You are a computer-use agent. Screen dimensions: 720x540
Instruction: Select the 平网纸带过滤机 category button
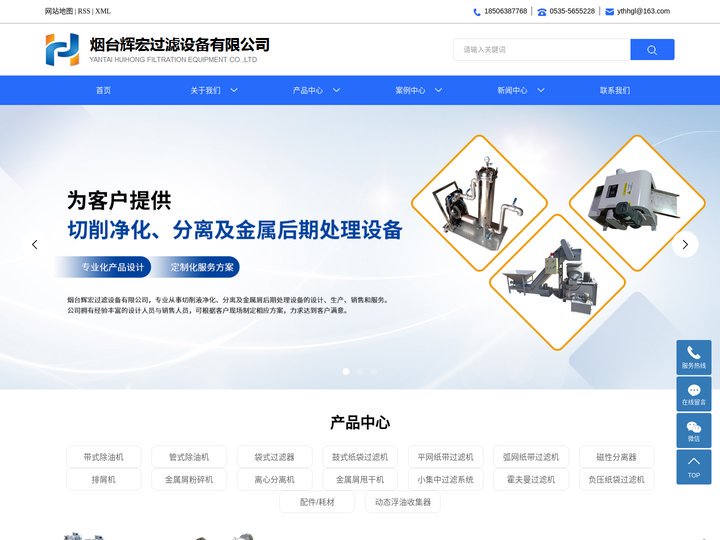click(445, 457)
